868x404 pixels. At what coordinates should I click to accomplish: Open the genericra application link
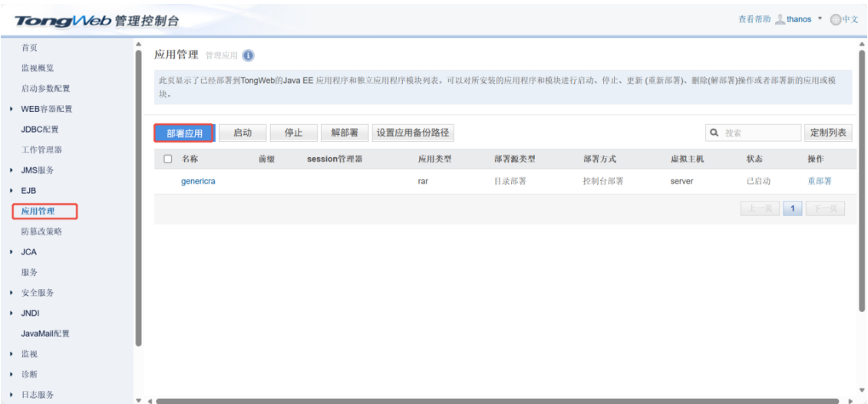pos(199,182)
